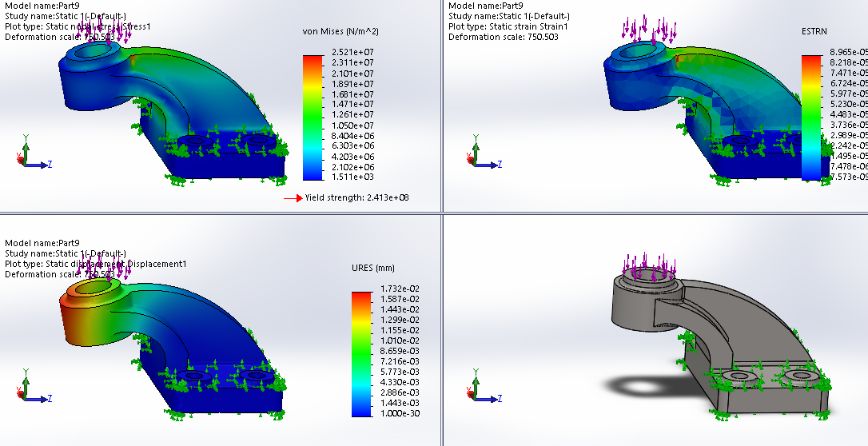Screen dimensions: 868x446
Task: Click 'Plot type: Static strain Strain1' text
Action: pos(508,26)
